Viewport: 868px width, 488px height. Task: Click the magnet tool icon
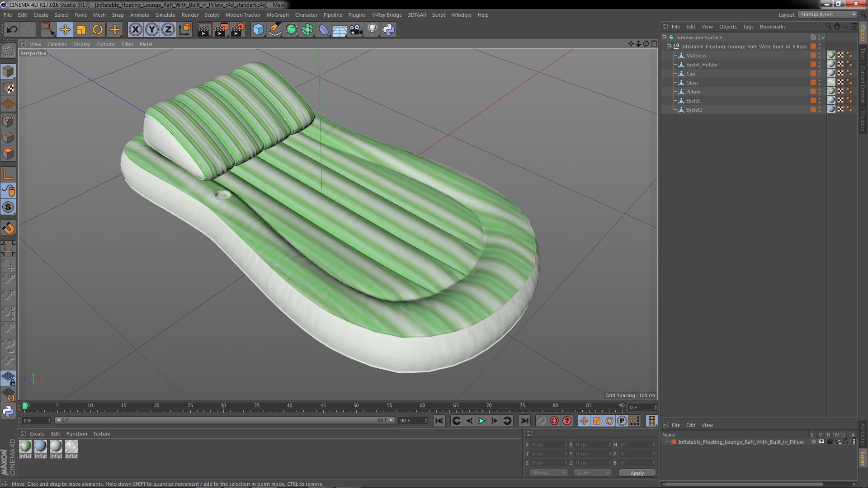tap(8, 228)
